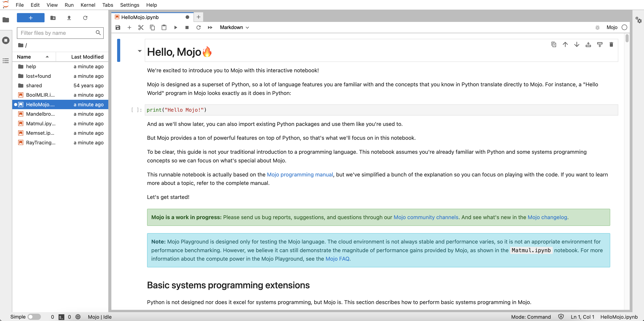The height and width of the screenshot is (321, 644).
Task: Open the Matmul notebook in file list
Action: [x=41, y=124]
